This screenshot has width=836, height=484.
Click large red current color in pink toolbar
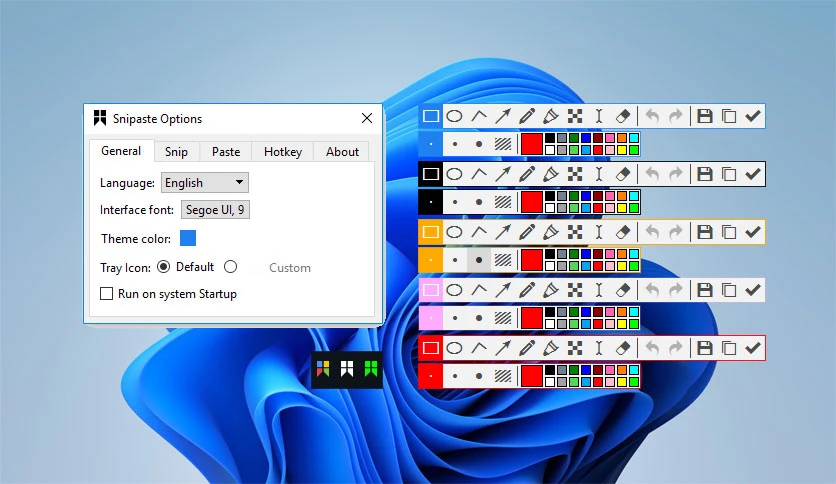click(x=532, y=318)
